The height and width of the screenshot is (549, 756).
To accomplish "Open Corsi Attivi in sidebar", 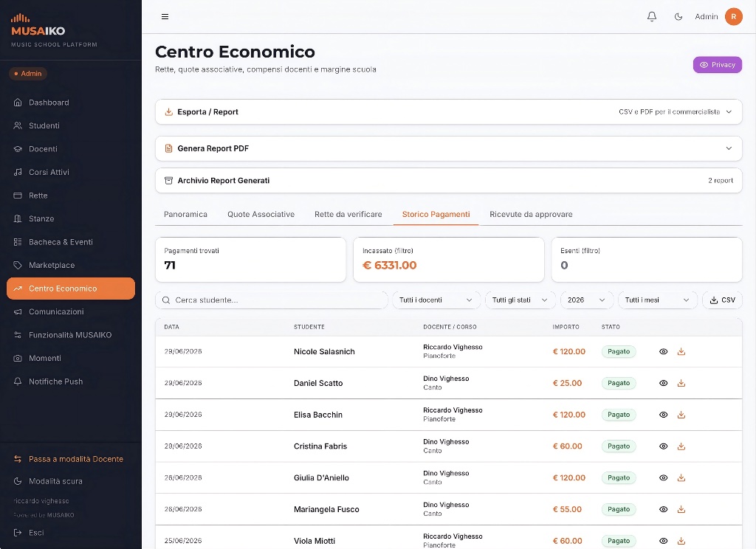I will click(x=71, y=172).
